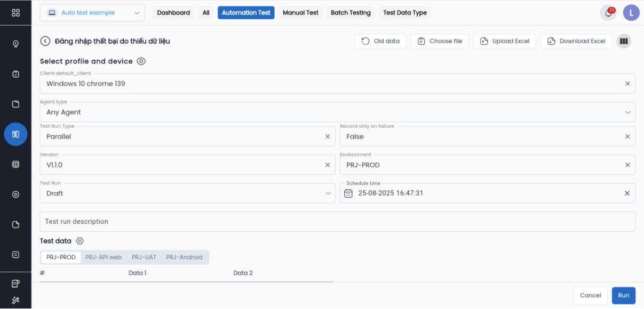Open the calendar icon in Schedule time

(x=348, y=193)
